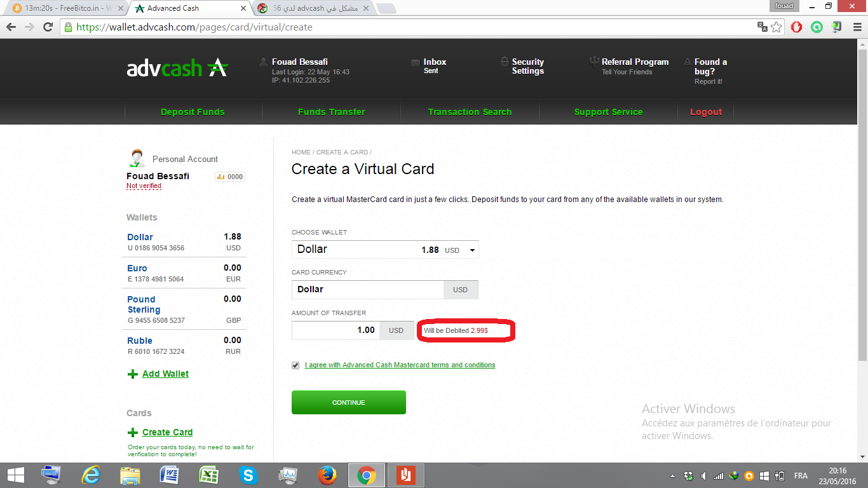868x488 pixels.
Task: Open Windows Start button
Action: click(15, 475)
